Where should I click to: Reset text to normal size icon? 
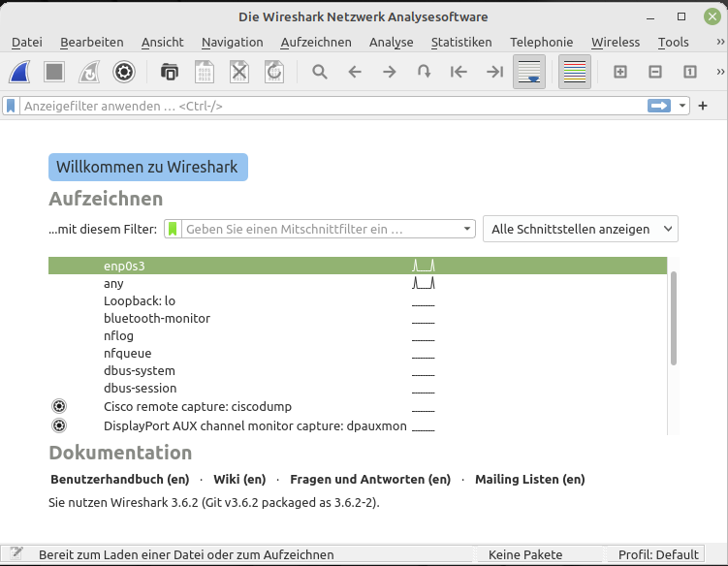pyautogui.click(x=690, y=72)
